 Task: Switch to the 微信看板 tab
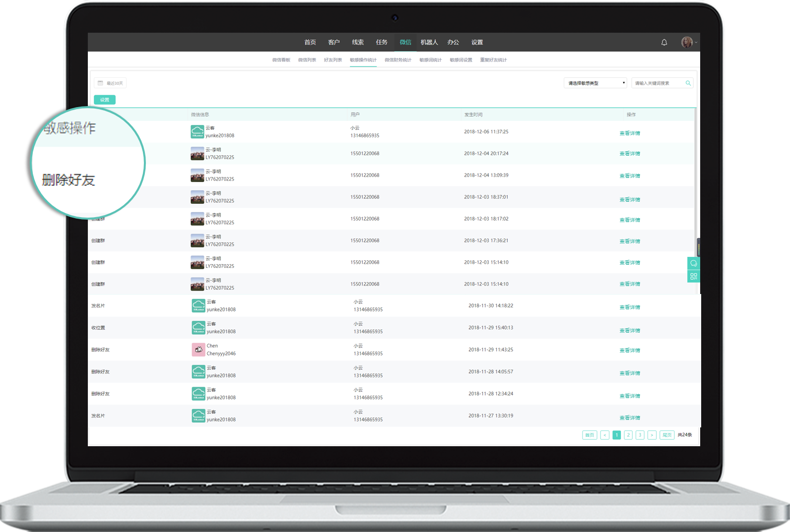click(281, 60)
